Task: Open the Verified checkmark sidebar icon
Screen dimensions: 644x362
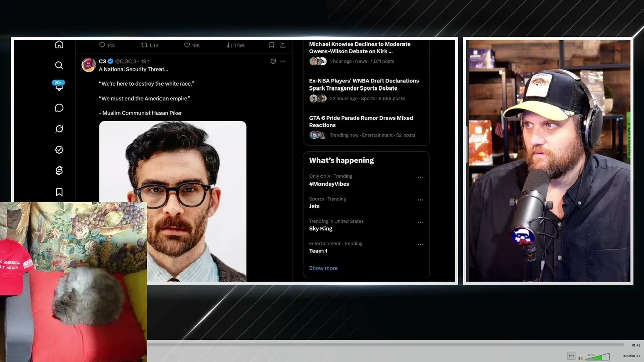Action: point(59,150)
